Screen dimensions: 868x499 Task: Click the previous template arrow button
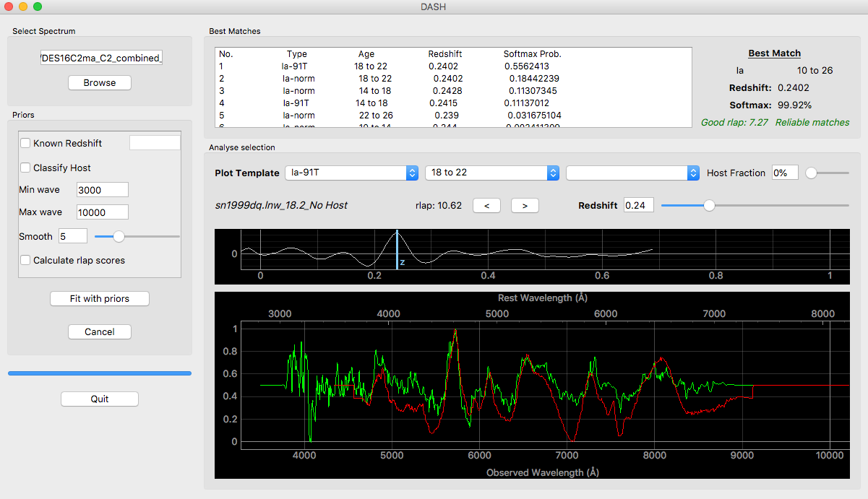[x=486, y=206]
